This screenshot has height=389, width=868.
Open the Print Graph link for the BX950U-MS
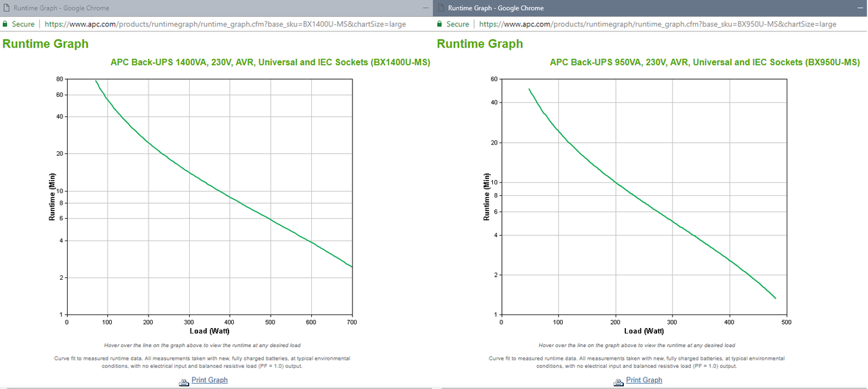644,380
